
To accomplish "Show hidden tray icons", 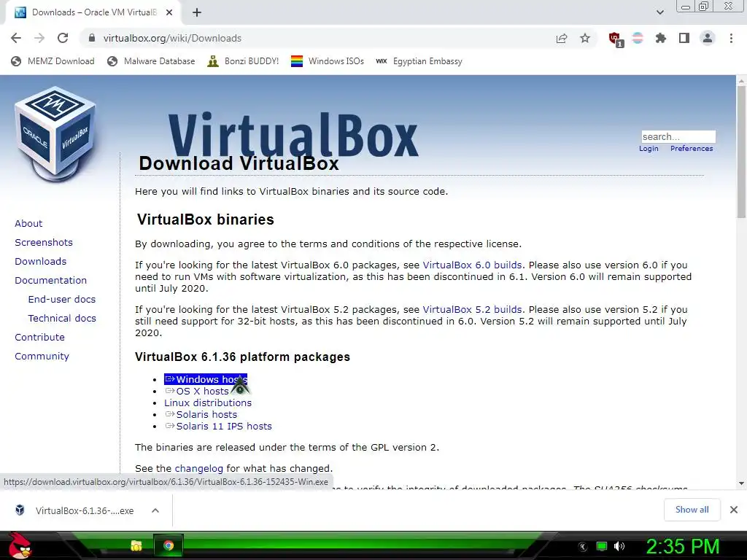I will pos(583,547).
